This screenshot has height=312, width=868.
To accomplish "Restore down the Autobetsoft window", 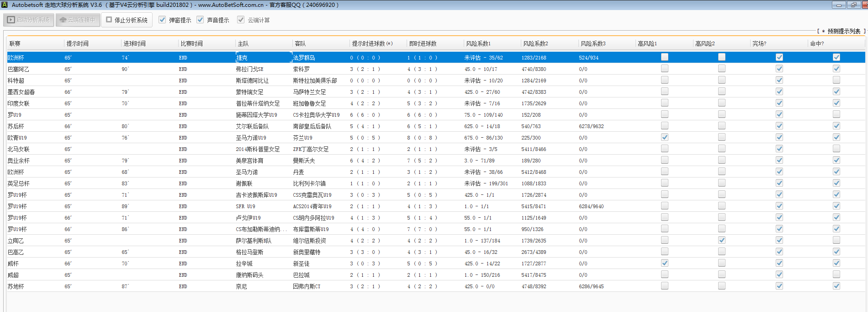I will (853, 5).
